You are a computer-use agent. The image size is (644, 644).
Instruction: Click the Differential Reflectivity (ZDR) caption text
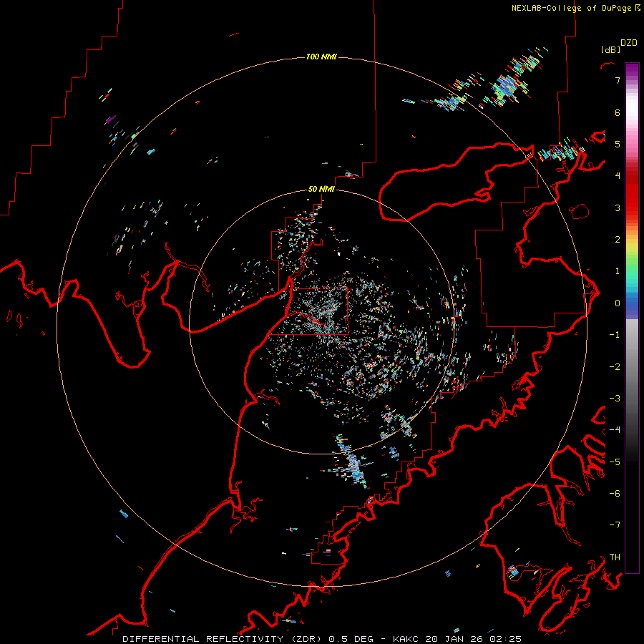pos(223,639)
